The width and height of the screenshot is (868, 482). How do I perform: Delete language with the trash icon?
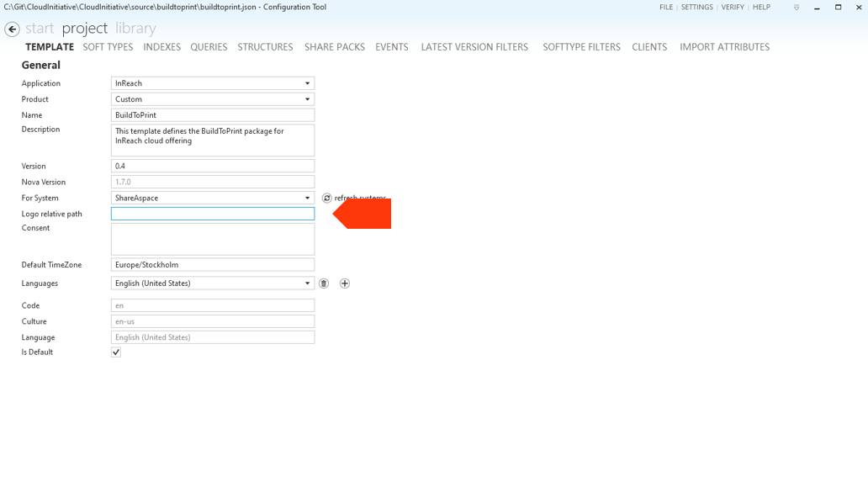(324, 283)
